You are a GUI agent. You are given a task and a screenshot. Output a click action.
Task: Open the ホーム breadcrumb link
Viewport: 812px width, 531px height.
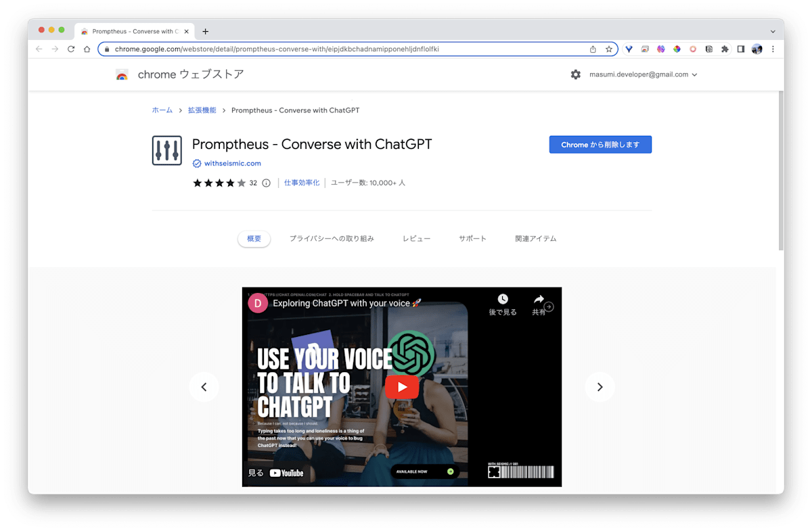coord(162,110)
